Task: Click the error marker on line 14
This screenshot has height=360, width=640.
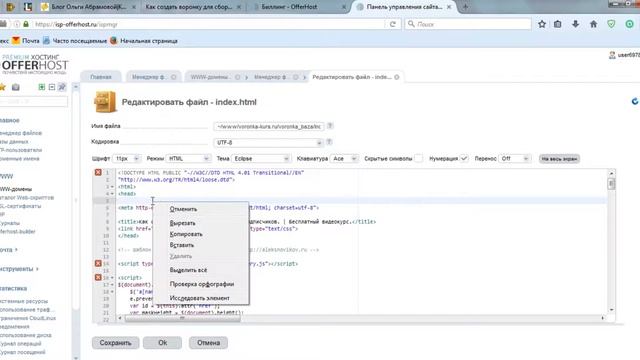Action: point(98,263)
